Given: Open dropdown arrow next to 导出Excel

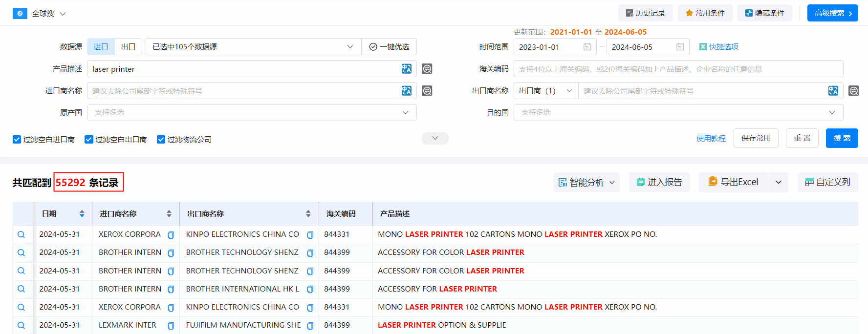Looking at the screenshot, I should (x=778, y=182).
